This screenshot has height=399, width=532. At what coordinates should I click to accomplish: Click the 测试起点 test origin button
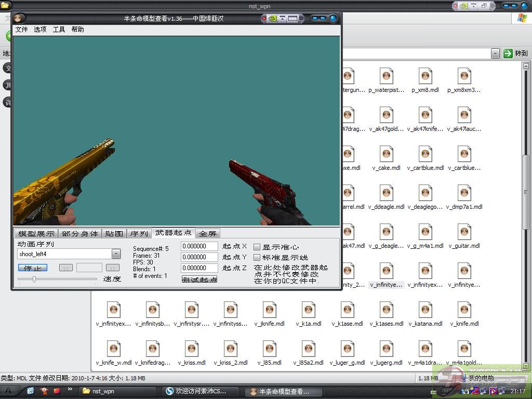pos(199,280)
